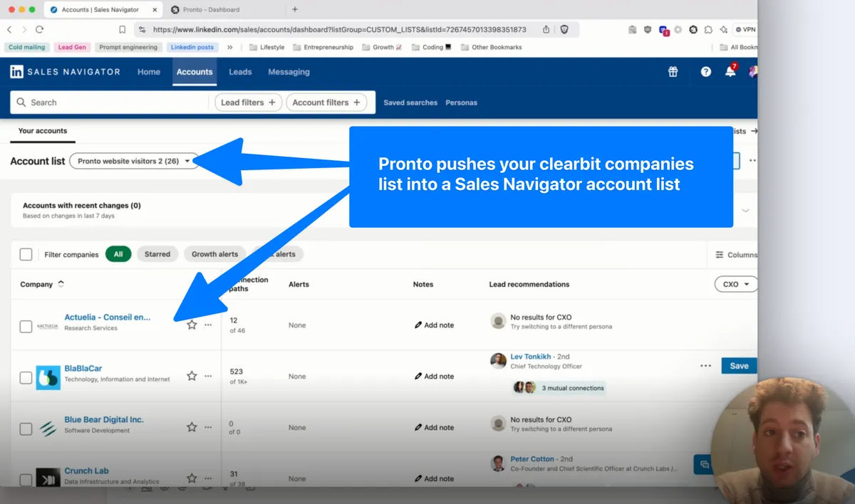855x504 pixels.
Task: Open the extensions puzzle icon
Action: click(708, 30)
